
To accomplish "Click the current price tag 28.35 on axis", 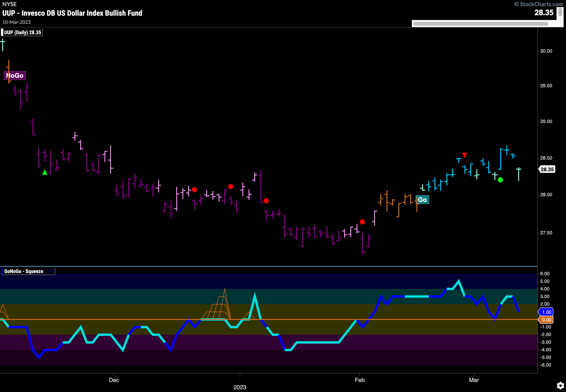I will click(x=547, y=169).
